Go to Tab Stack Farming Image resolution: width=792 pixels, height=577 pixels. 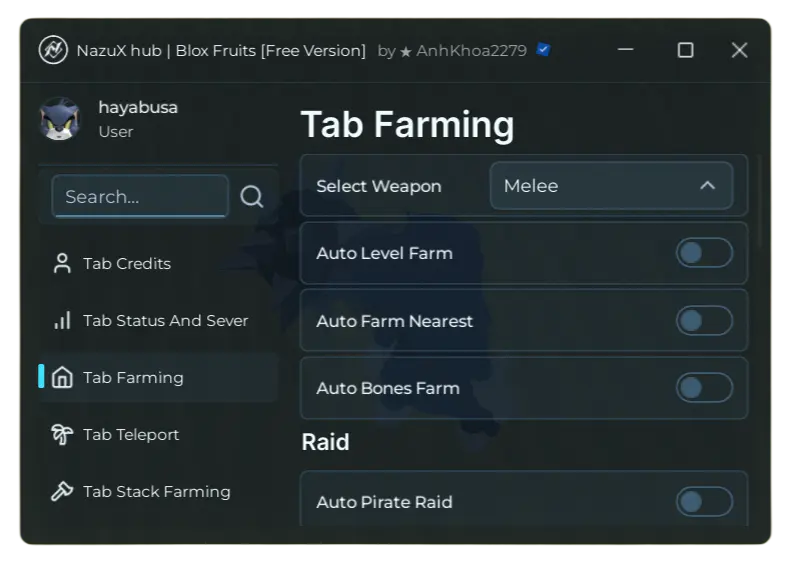click(x=156, y=492)
